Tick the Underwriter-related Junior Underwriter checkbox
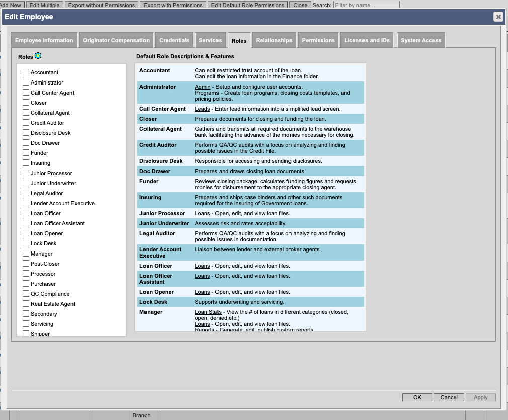The image size is (508, 420). [26, 183]
